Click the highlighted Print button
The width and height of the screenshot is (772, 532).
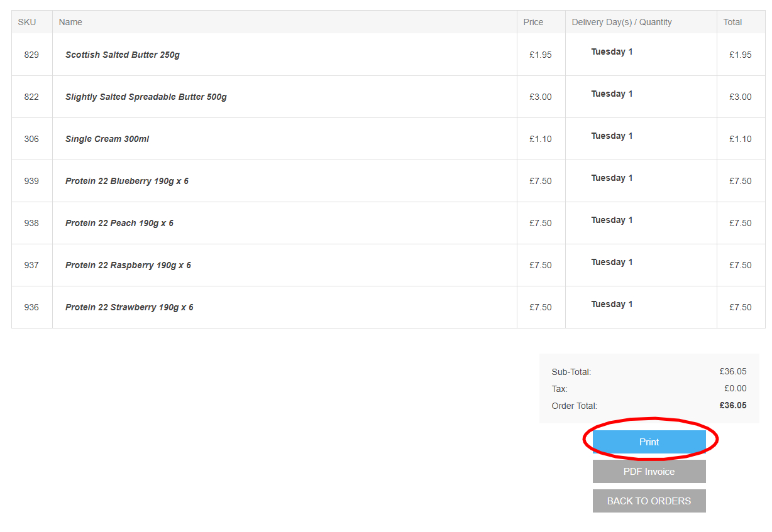649,442
